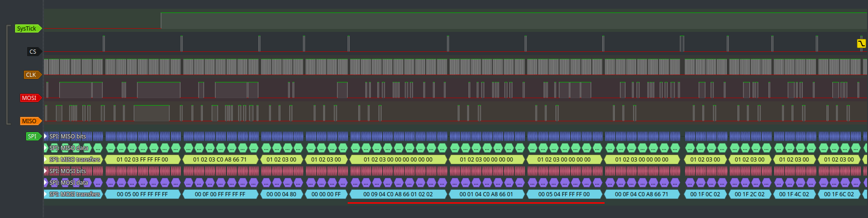Select the CLK channel label

click(x=31, y=75)
